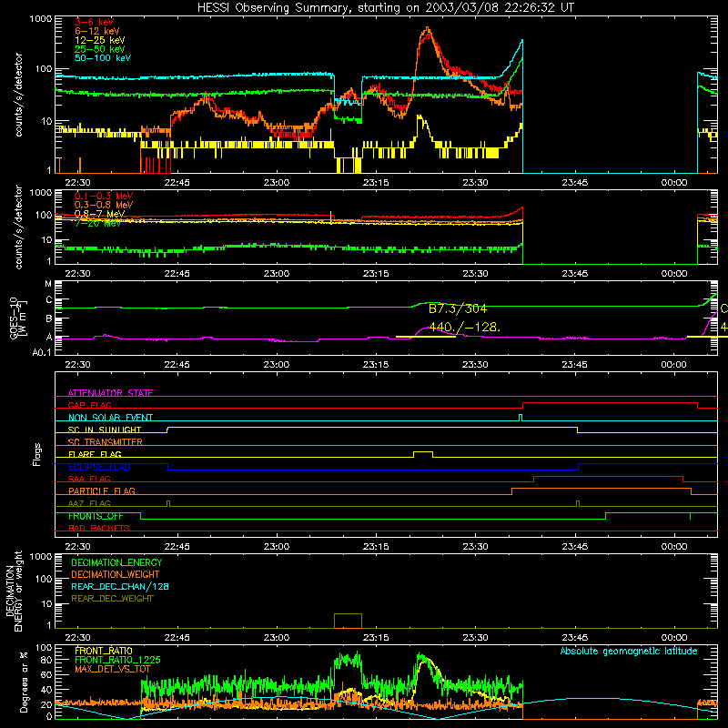Select the SC_TRANSMITTER flag label
The height and width of the screenshot is (728, 728).
tap(106, 442)
